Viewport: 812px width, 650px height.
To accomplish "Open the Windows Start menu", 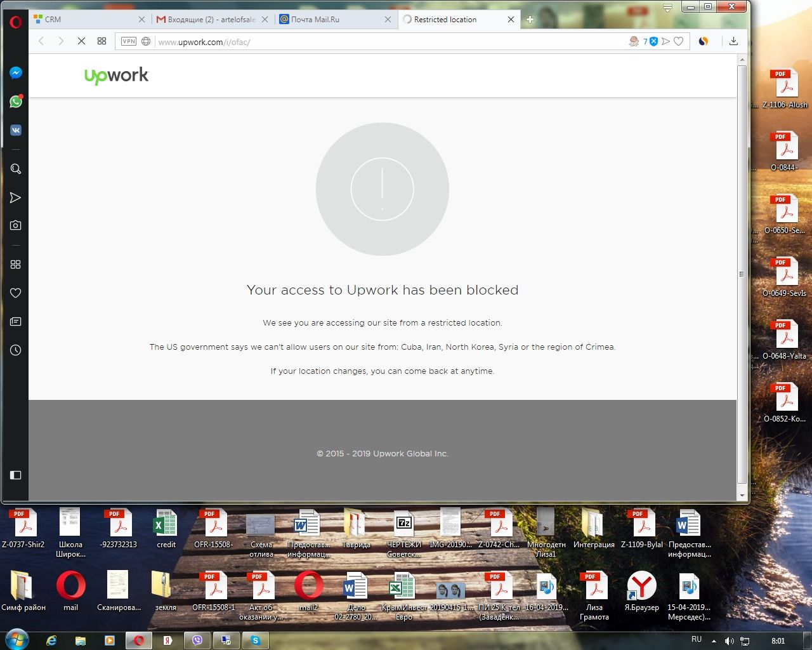I will click(x=16, y=640).
